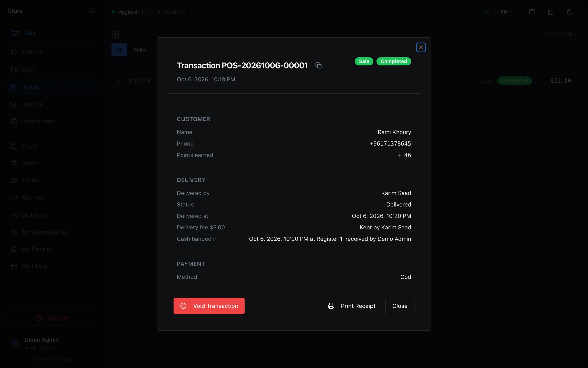Click the Wi-Fi connection status icon
This screenshot has width=588, height=368.
486,12
